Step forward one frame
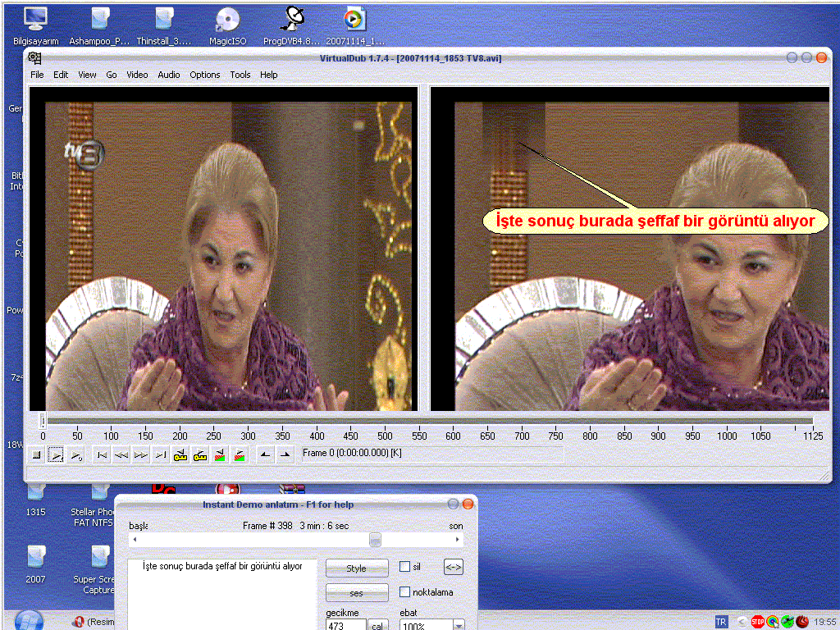 click(141, 455)
